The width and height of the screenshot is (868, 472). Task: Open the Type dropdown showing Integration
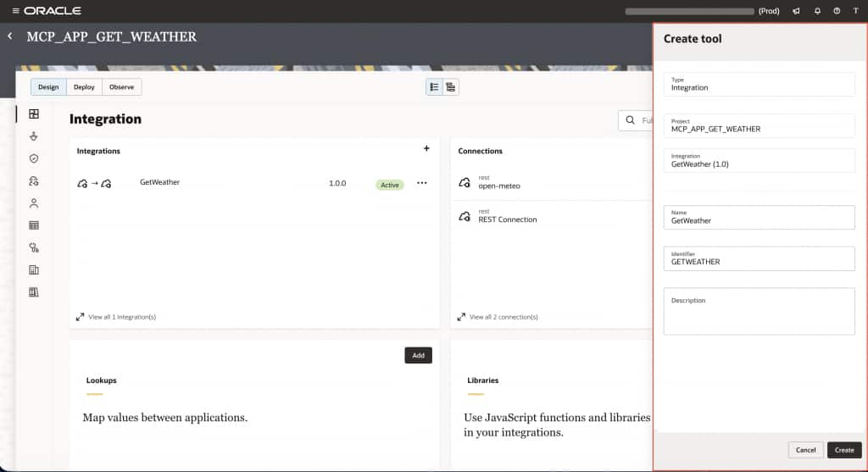tap(759, 84)
